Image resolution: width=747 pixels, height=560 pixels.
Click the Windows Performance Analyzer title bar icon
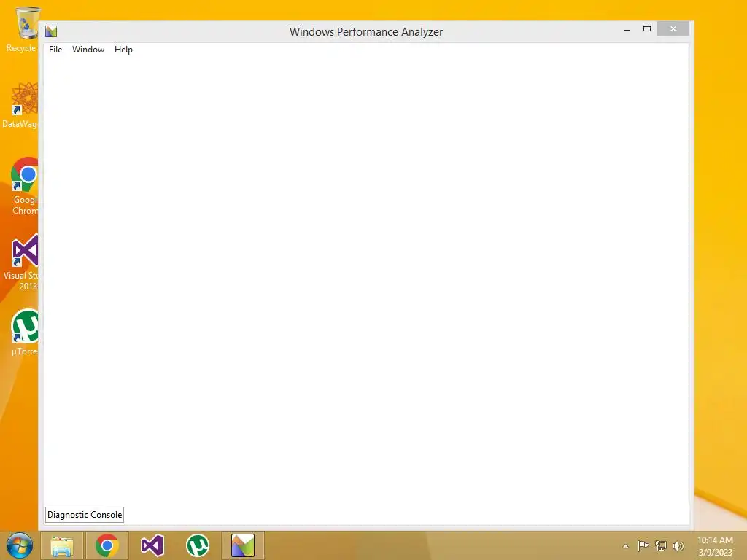[51, 32]
